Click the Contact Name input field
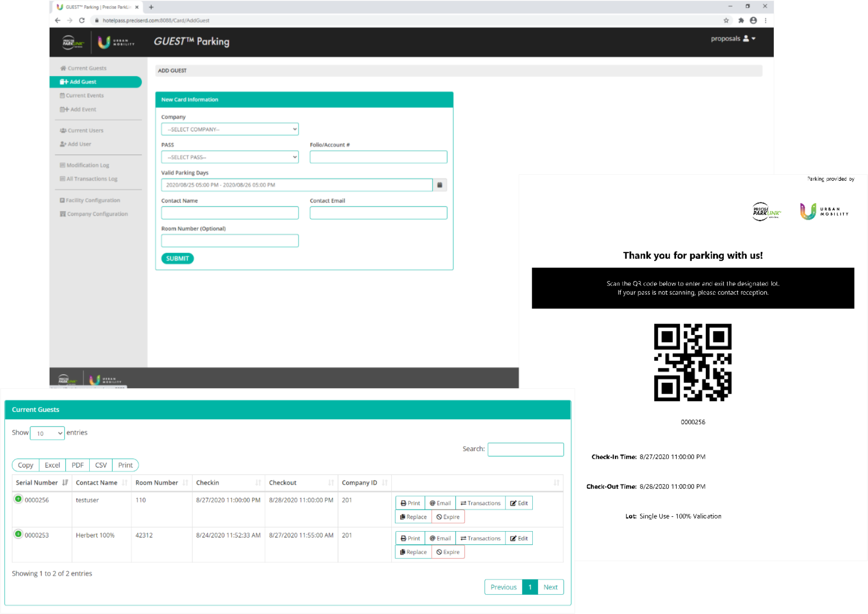This screenshot has height=614, width=868. click(230, 212)
